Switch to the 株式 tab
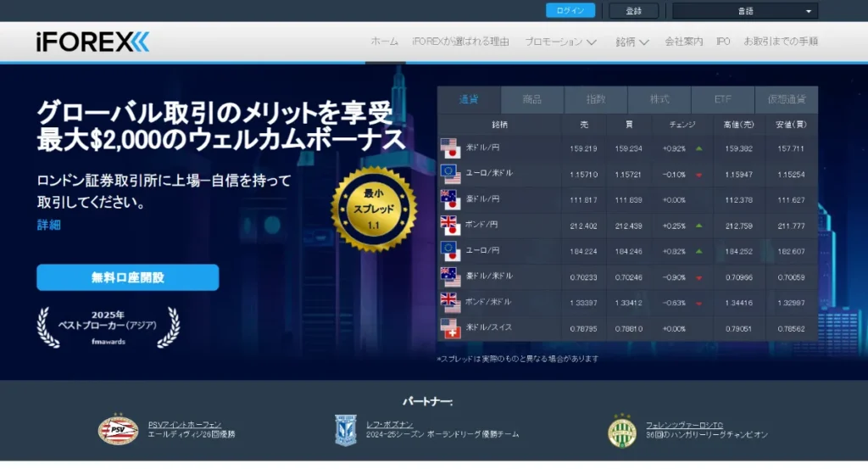The image size is (868, 469). tap(659, 100)
